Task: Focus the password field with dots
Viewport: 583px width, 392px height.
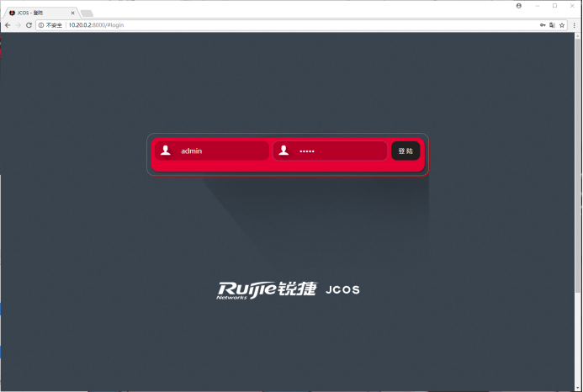Action: (x=330, y=151)
